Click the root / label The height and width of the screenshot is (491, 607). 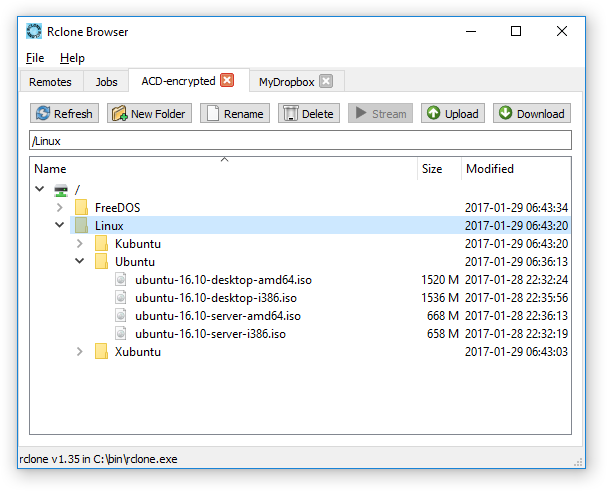[x=77, y=190]
